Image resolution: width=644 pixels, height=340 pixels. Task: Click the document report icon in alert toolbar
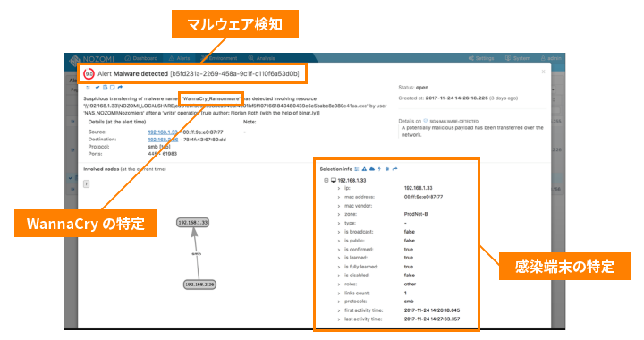(106, 88)
